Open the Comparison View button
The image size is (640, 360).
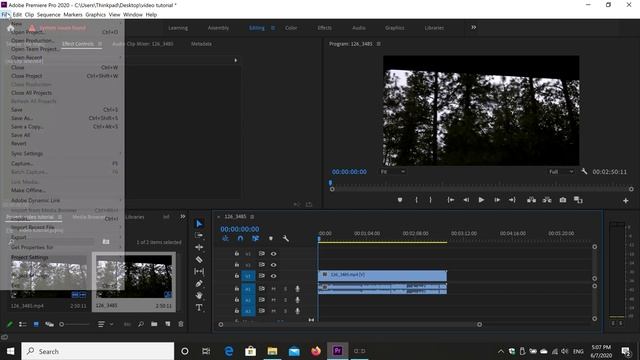point(578,200)
